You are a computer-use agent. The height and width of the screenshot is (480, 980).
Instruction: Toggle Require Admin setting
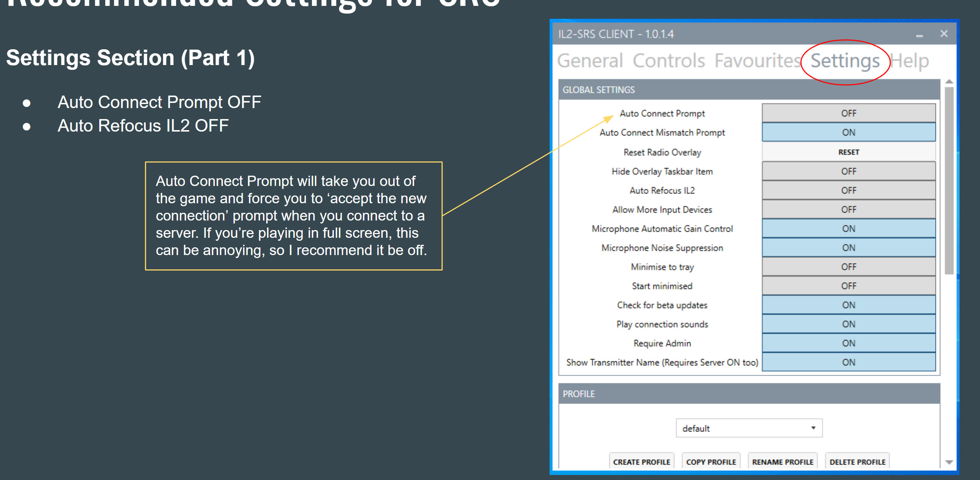point(848,343)
